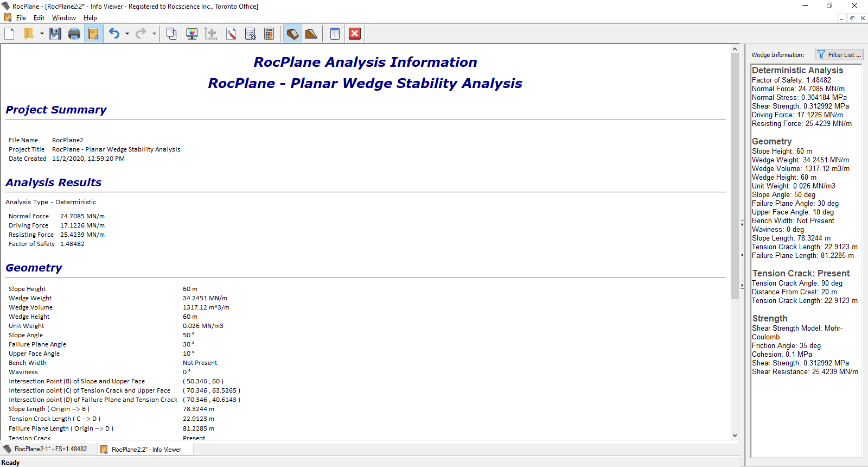This screenshot has height=467, width=868.
Task: Open the undo history dropdown arrow
Action: 127,34
